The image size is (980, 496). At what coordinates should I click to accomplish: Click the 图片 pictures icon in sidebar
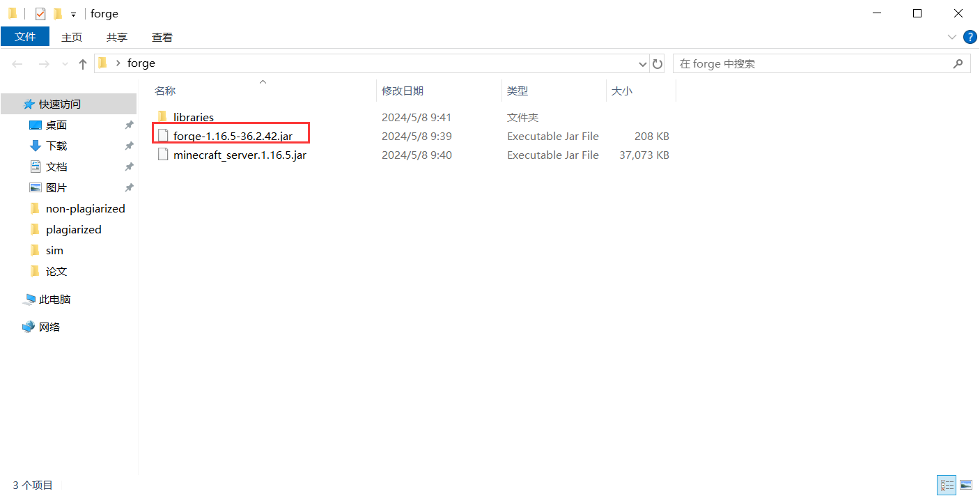point(36,187)
